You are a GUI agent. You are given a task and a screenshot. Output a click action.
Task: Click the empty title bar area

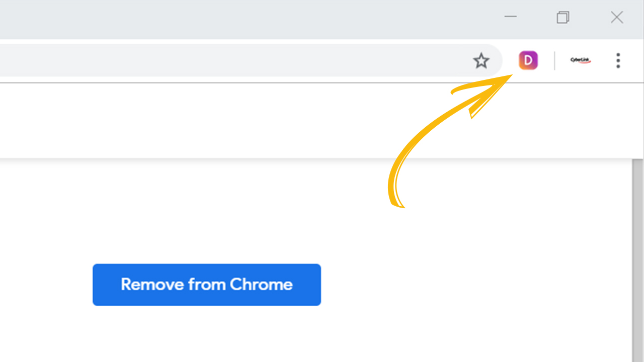(247, 19)
